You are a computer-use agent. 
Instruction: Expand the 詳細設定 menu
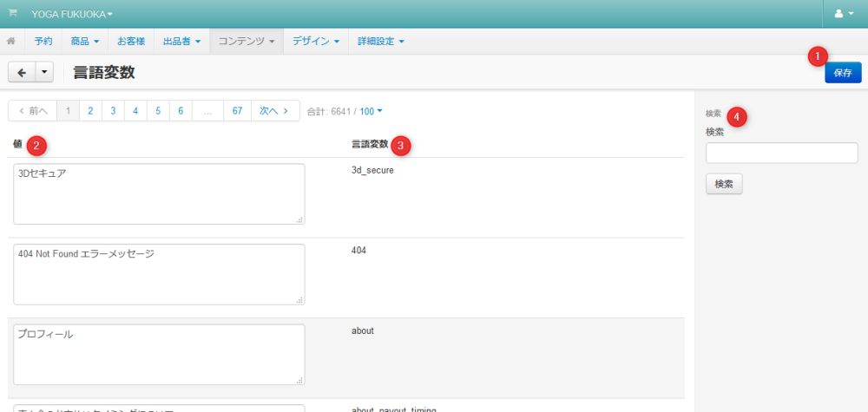point(381,41)
